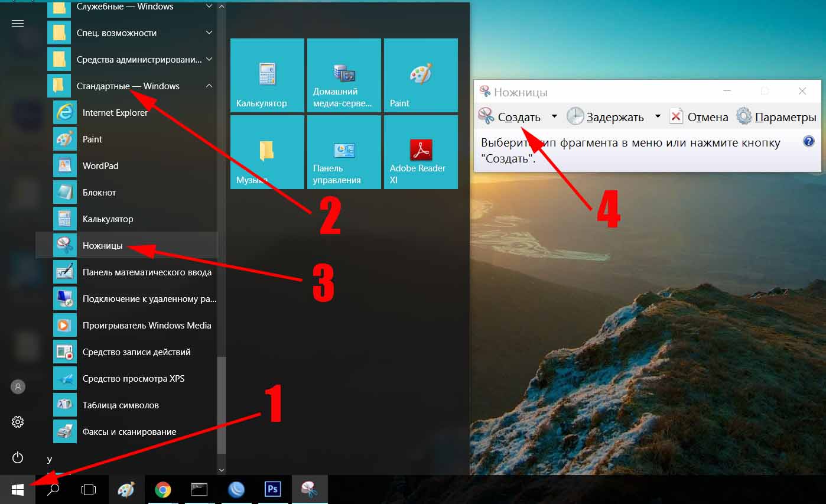The image size is (826, 504).
Task: Open Photoshop on the taskbar
Action: click(x=273, y=489)
